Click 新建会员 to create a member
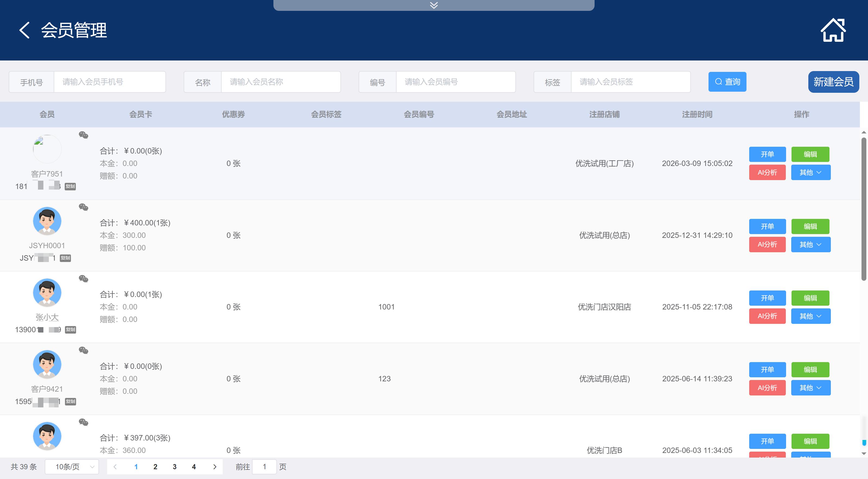 (x=833, y=82)
